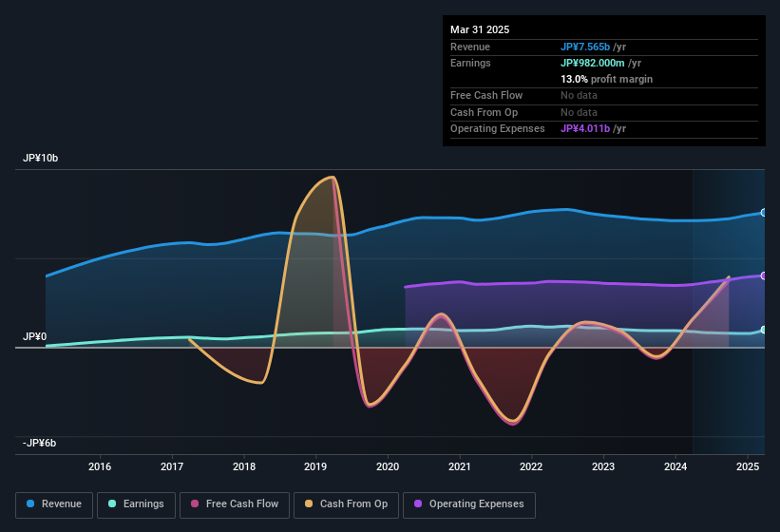Image resolution: width=780 pixels, height=532 pixels.
Task: Click the Revenue endpoint marker on the chart
Action: click(764, 213)
